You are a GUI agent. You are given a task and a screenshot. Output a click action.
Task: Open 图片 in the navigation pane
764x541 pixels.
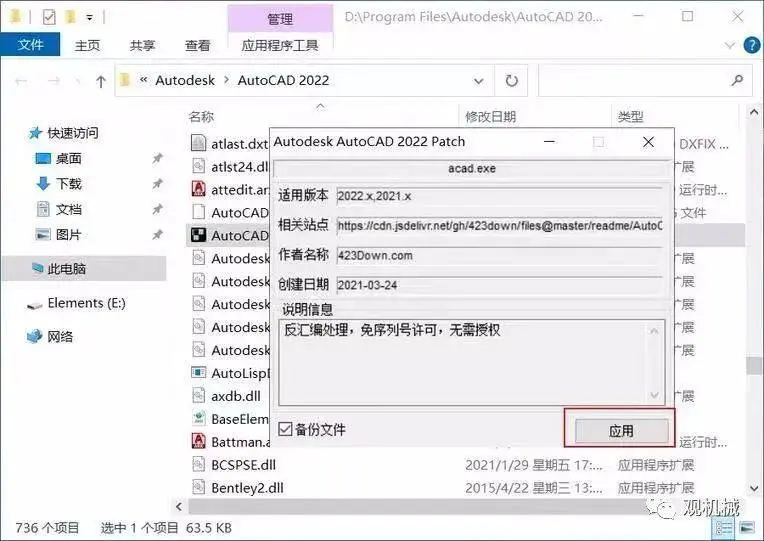pos(68,235)
